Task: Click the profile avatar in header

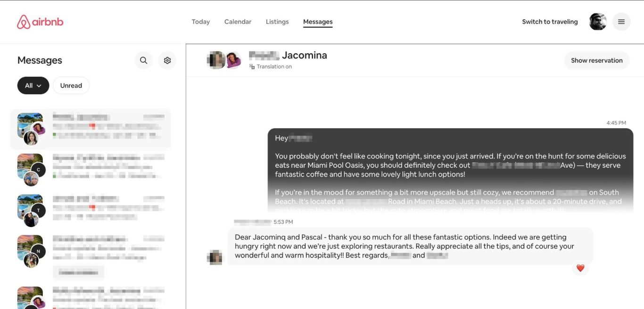Action: pyautogui.click(x=598, y=22)
